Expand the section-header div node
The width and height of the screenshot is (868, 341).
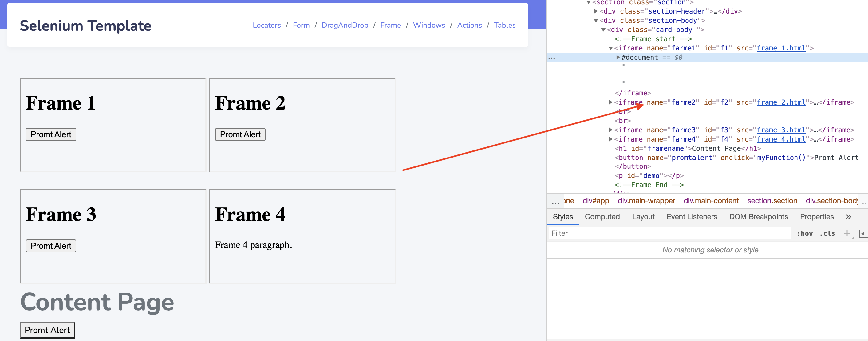tap(596, 11)
